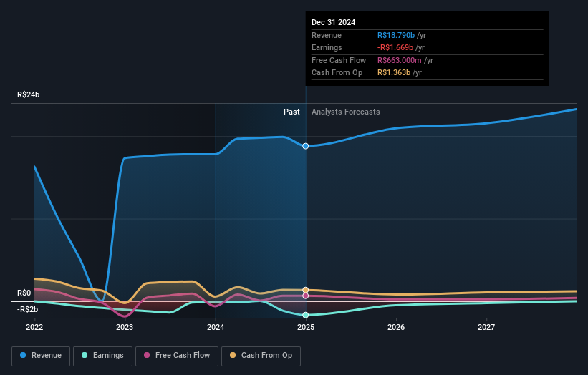
Task: Click the R$663.000m free cash flow value
Action: (400, 60)
